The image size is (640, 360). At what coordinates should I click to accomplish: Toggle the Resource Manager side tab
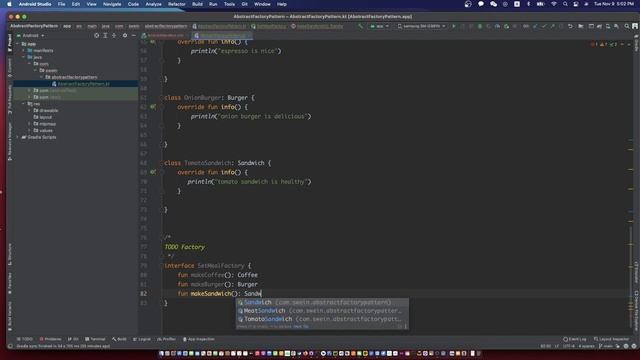(x=10, y=141)
